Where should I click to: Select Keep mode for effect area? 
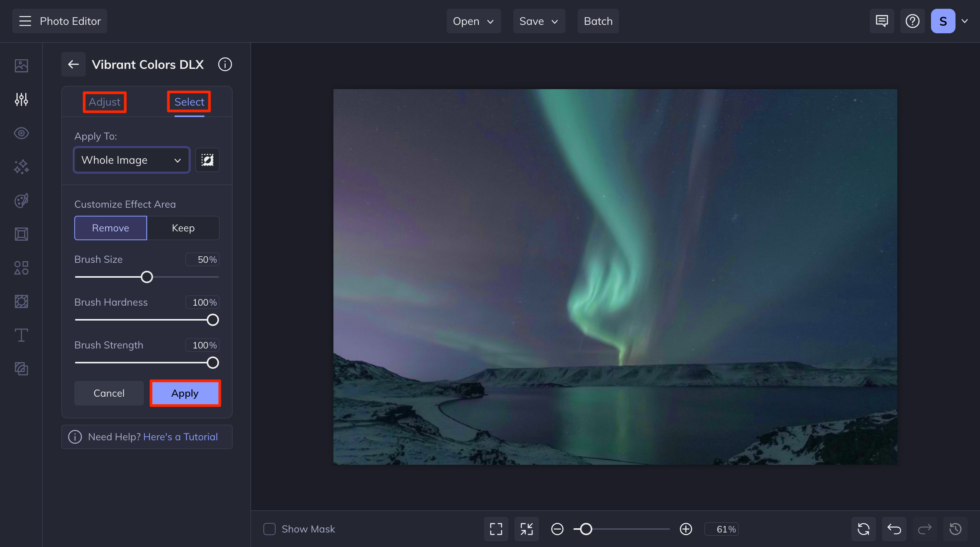tap(183, 228)
